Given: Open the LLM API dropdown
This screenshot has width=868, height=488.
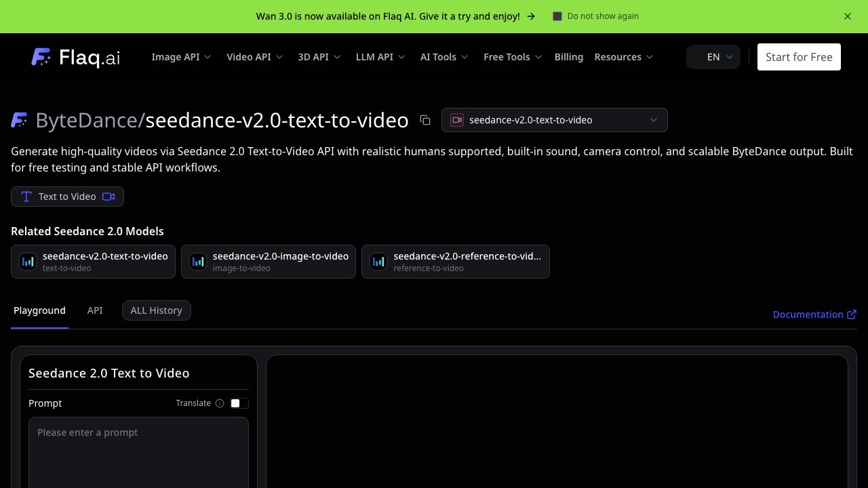Looking at the screenshot, I should coord(380,57).
